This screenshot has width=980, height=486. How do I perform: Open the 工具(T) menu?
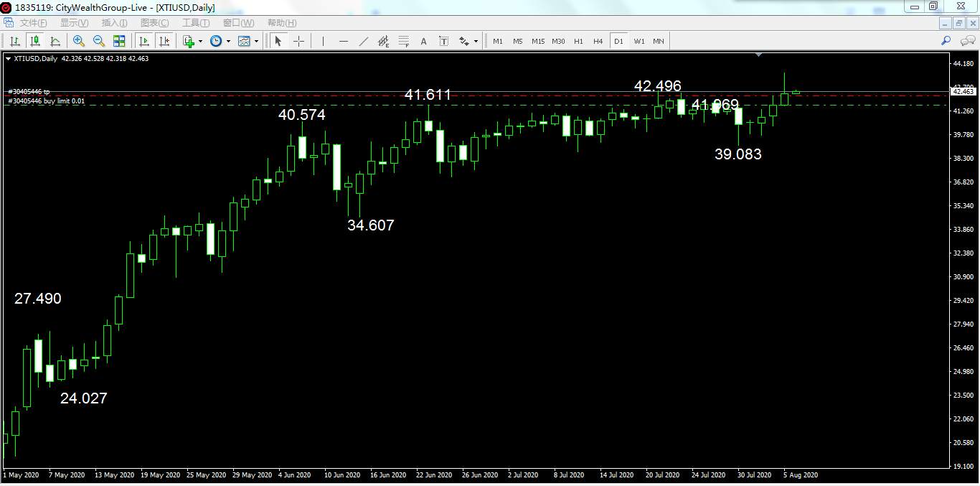[196, 23]
